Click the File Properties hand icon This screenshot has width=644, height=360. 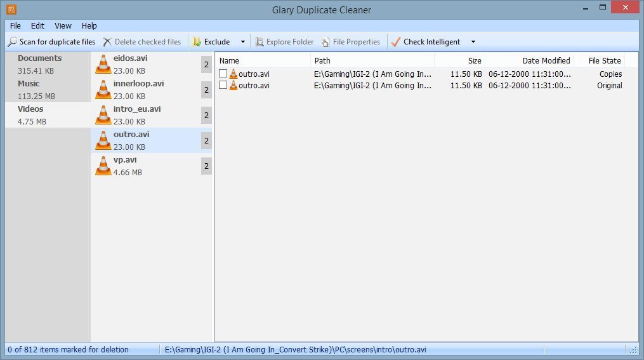pyautogui.click(x=325, y=42)
